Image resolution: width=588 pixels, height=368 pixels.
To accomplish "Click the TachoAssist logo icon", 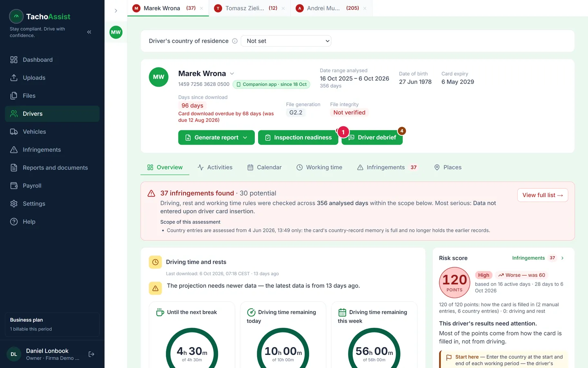I will coord(16,16).
